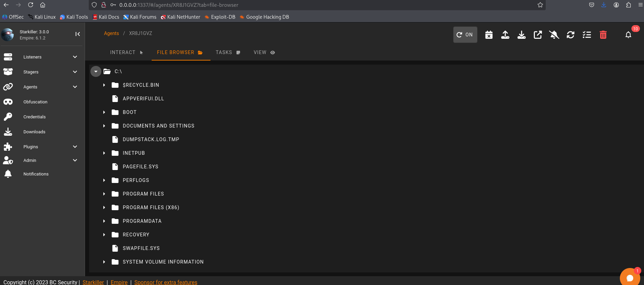Expand the PERFLOGS folder arrow

[104, 180]
